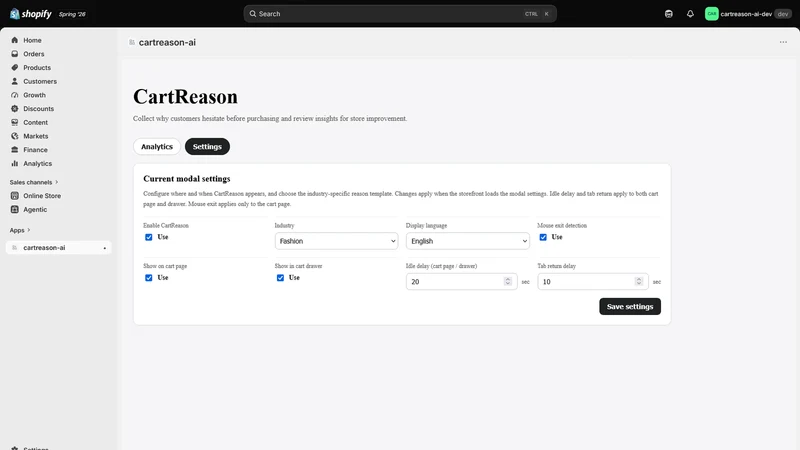Click the Content icon

point(15,122)
